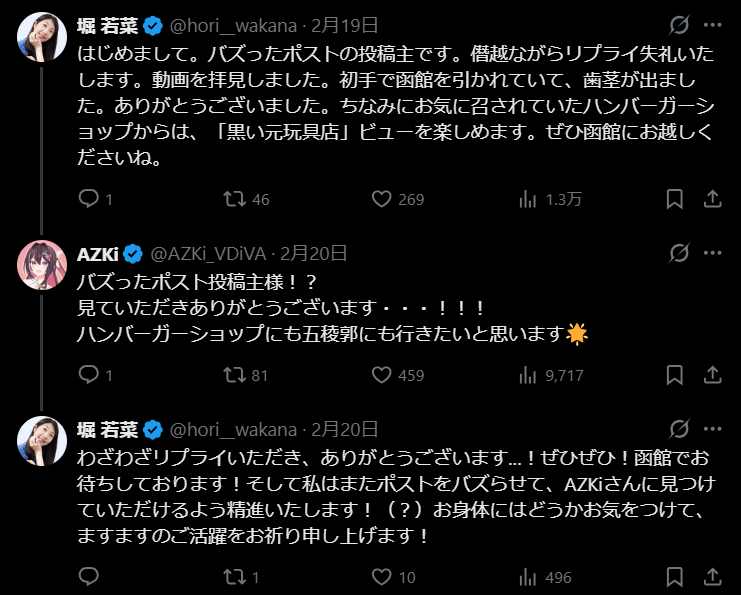
Task: Repost AZKi's tweet with 81 reposts
Action: [234, 375]
